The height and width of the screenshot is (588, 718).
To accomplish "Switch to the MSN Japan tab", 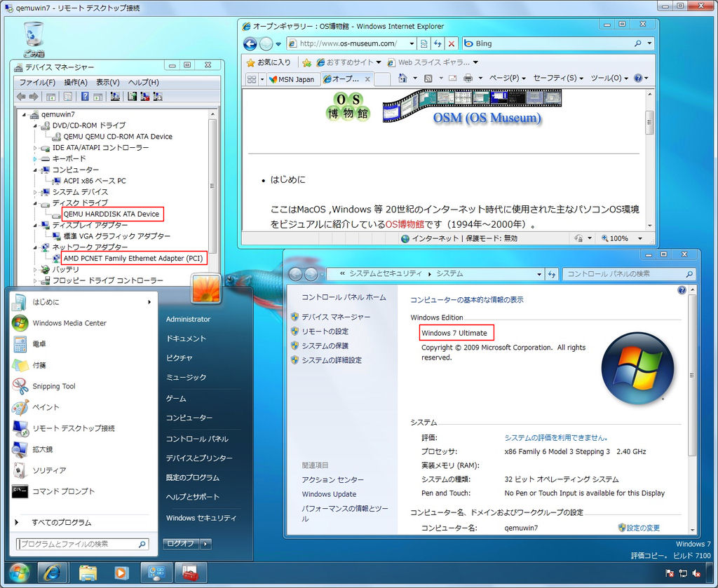I will pyautogui.click(x=292, y=79).
